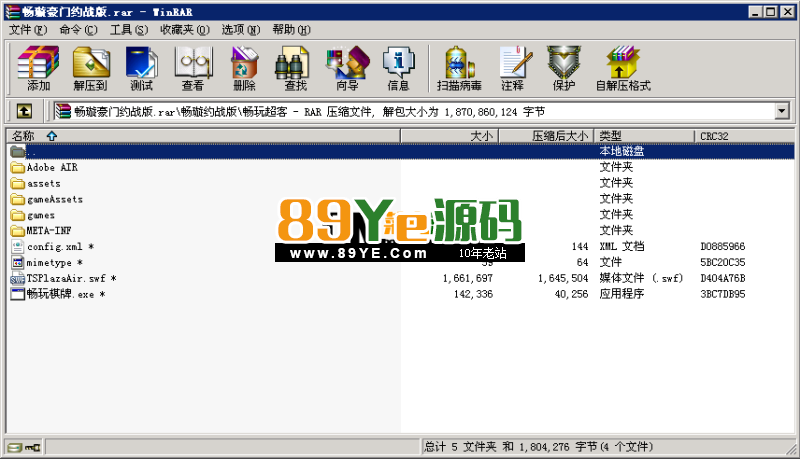Open the Help (帮助) menu
This screenshot has height=459, width=800.
[x=291, y=30]
